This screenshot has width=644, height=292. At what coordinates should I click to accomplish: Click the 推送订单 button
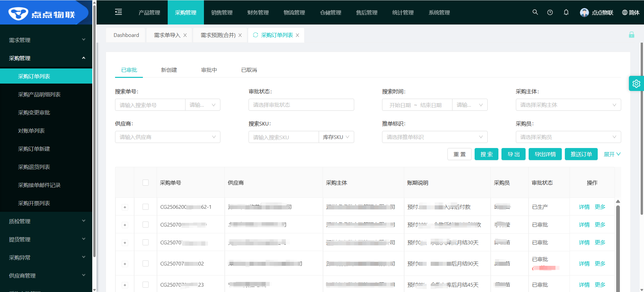click(x=581, y=154)
